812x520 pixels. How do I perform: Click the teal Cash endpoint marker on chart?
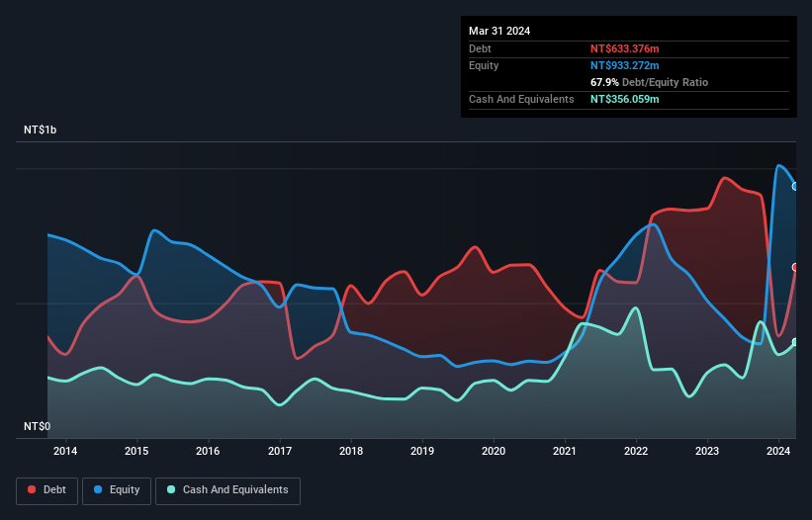point(795,342)
